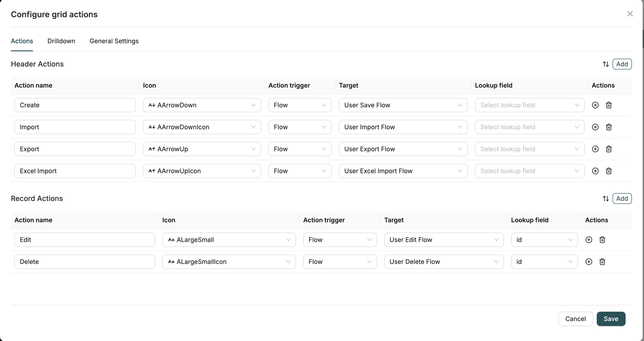Save the grid action configuration
644x341 pixels.
(x=611, y=319)
